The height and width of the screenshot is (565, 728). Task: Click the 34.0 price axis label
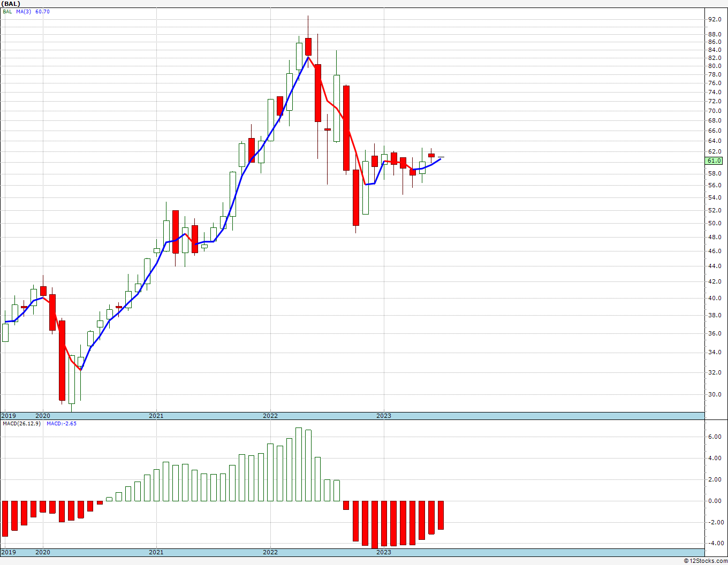pos(715,352)
